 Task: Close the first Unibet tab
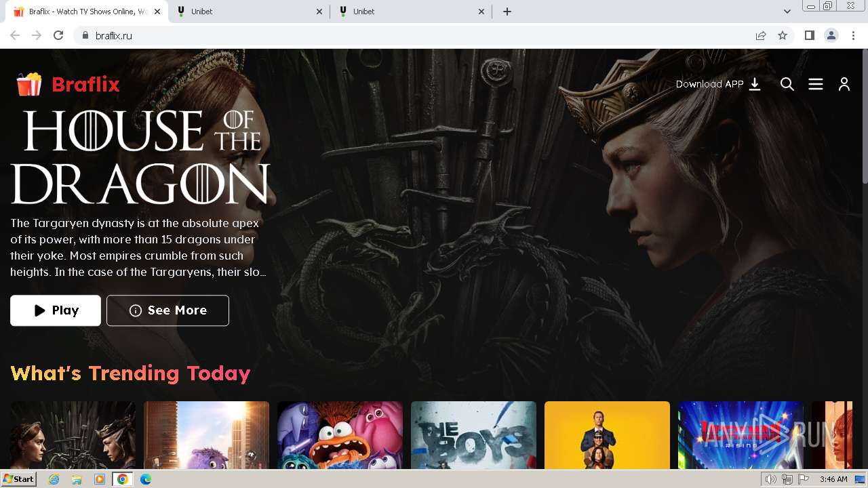tap(319, 12)
